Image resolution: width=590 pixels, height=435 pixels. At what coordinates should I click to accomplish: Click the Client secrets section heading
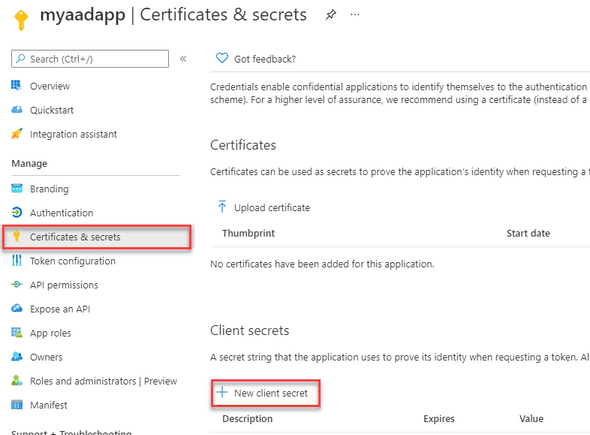(249, 330)
